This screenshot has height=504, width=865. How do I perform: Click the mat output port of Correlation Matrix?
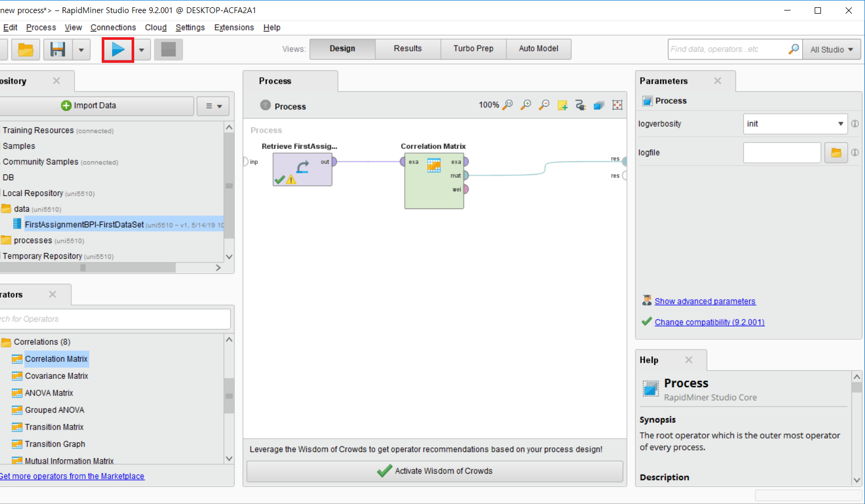coord(466,176)
